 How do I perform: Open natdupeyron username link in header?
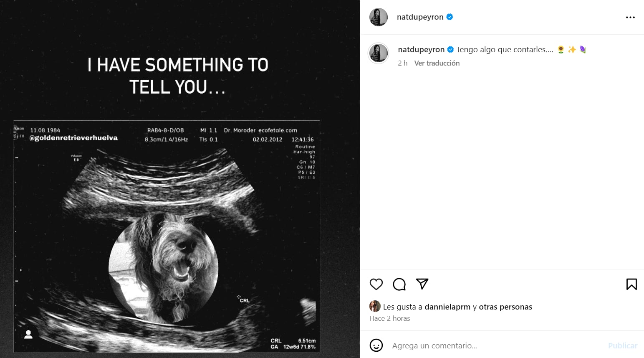(x=420, y=17)
